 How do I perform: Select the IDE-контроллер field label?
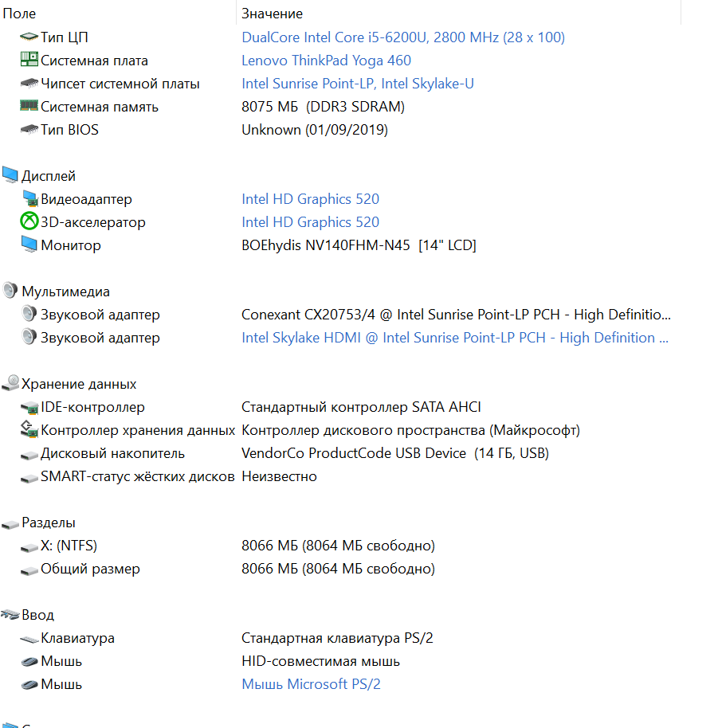coord(92,407)
